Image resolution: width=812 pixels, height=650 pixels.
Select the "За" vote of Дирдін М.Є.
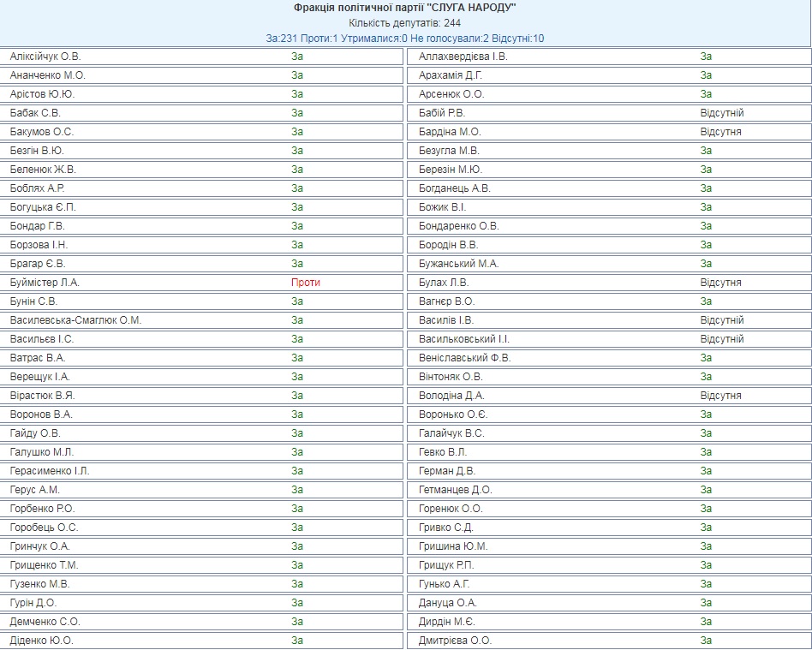tap(706, 622)
